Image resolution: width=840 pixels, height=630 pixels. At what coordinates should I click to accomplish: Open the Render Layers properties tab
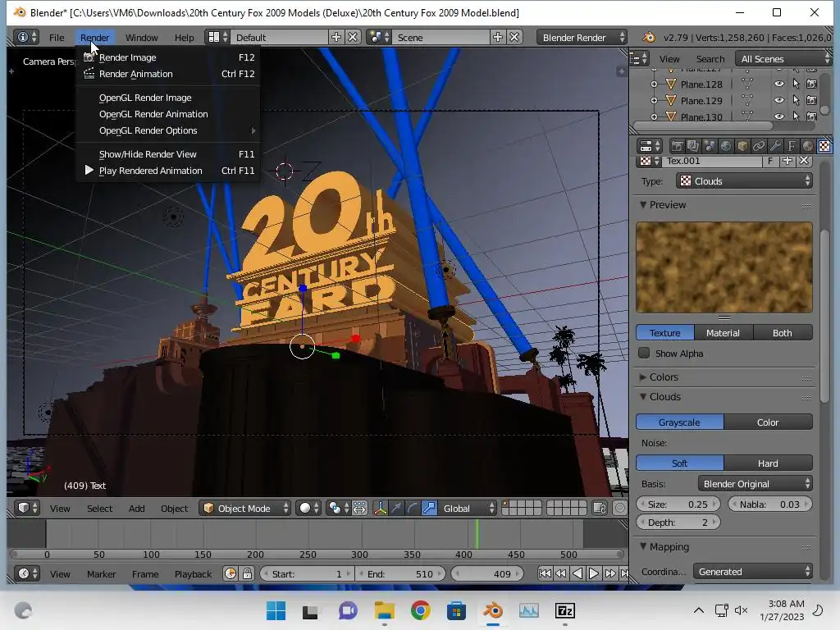click(x=693, y=146)
